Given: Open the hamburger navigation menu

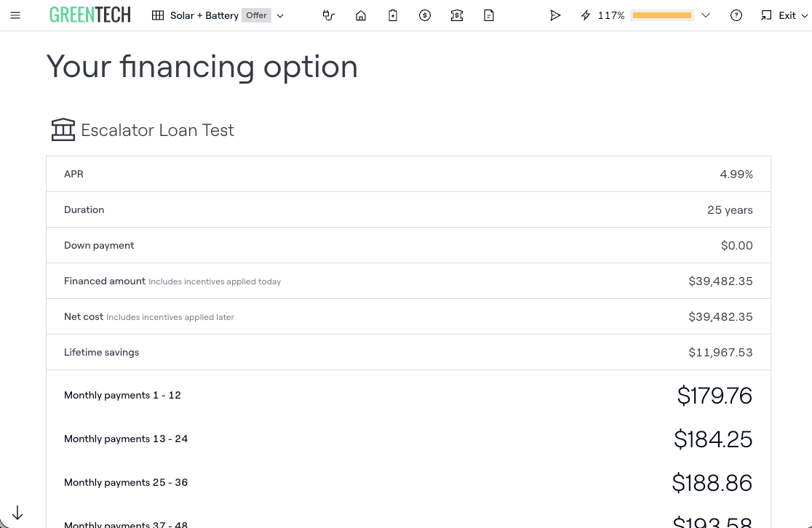Looking at the screenshot, I should coord(15,15).
